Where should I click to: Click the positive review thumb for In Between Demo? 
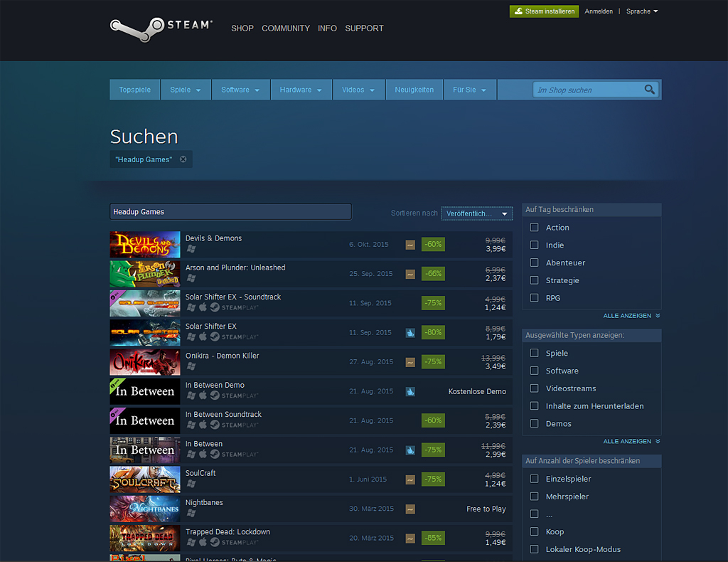coord(410,391)
